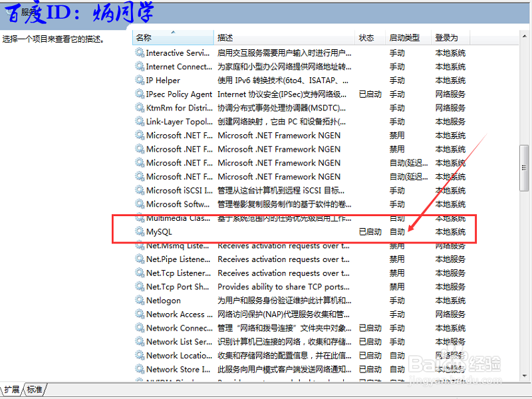The image size is (532, 399).
Task: Click the Microsoft iSCSI service gear icon
Action: [x=140, y=190]
